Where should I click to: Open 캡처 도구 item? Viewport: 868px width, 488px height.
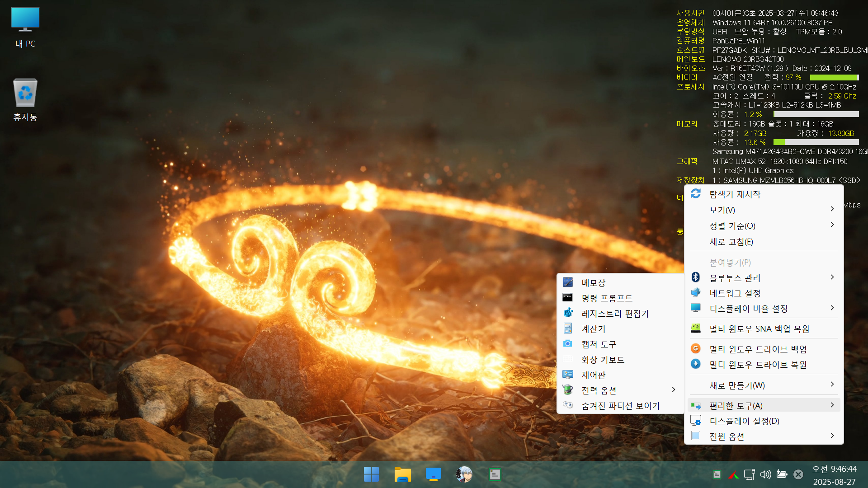[599, 344]
